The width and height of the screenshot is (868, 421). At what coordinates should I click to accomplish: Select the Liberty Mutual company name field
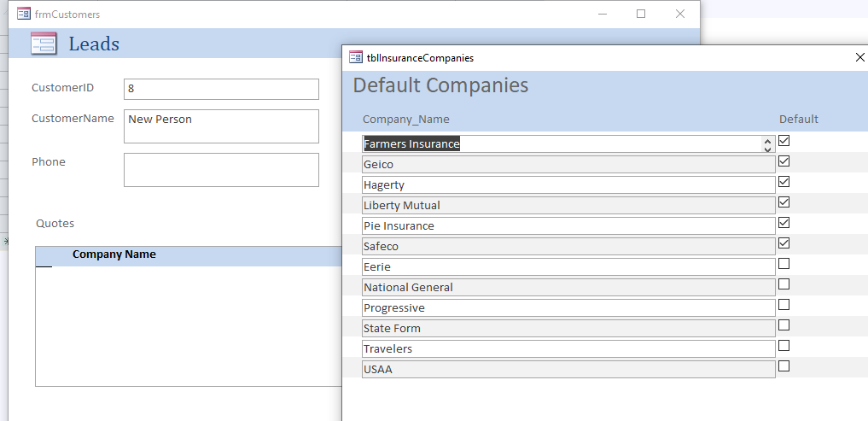click(x=568, y=206)
